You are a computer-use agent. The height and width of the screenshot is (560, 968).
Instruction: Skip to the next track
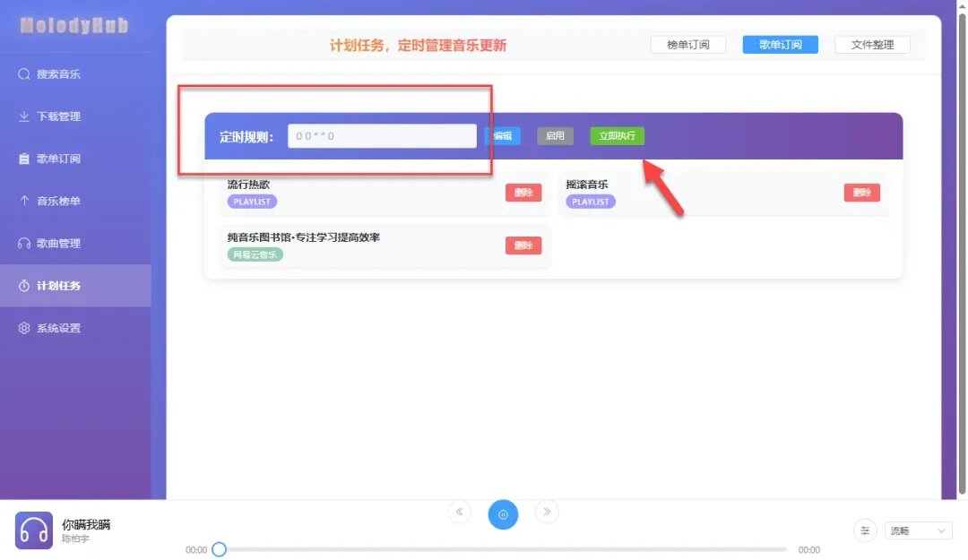point(547,513)
